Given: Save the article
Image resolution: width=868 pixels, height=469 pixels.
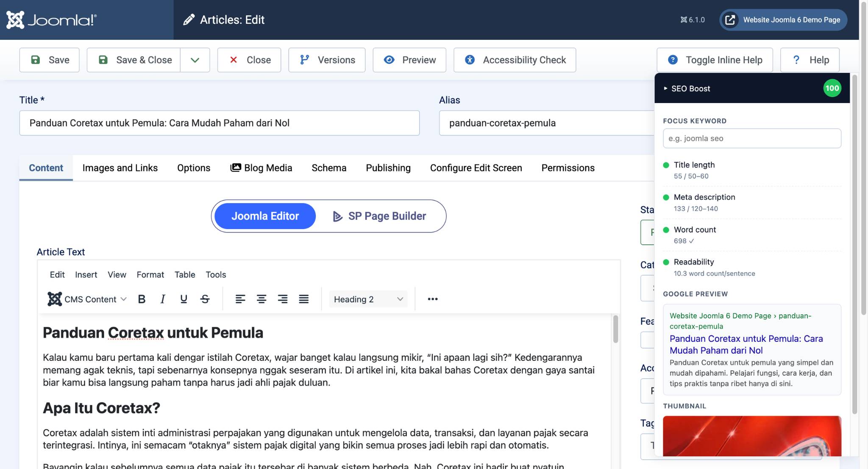Looking at the screenshot, I should (50, 60).
